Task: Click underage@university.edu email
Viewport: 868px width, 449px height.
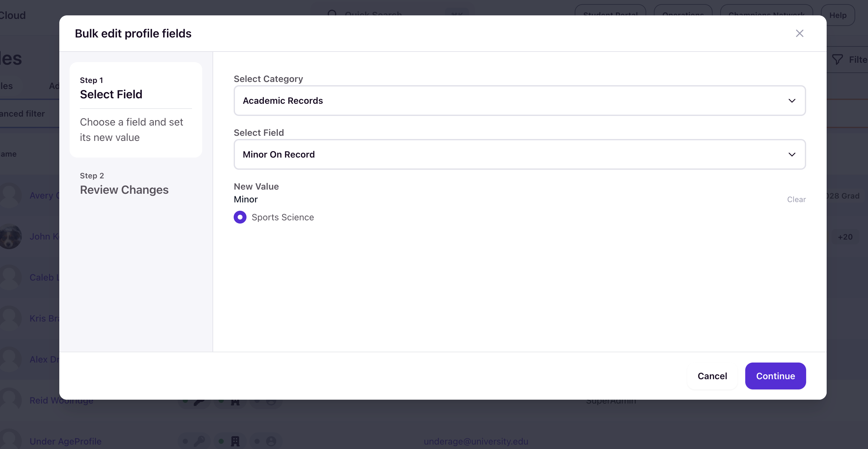Action: pos(476,441)
